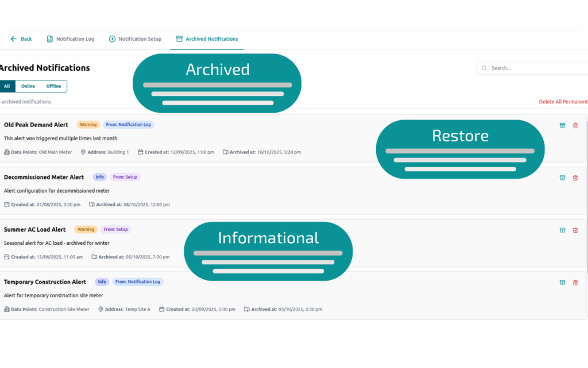Image resolution: width=588 pixels, height=368 pixels.
Task: Click the Archived teal callout bubble
Action: (217, 83)
